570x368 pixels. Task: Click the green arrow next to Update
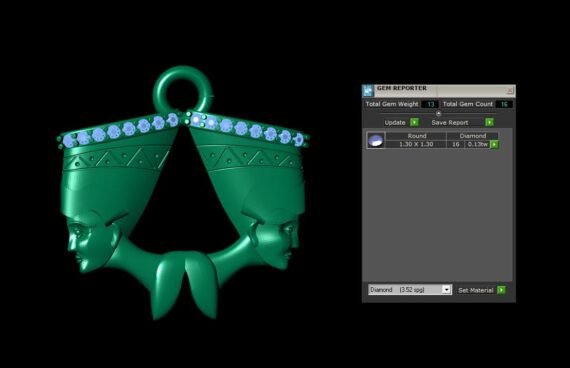(414, 123)
